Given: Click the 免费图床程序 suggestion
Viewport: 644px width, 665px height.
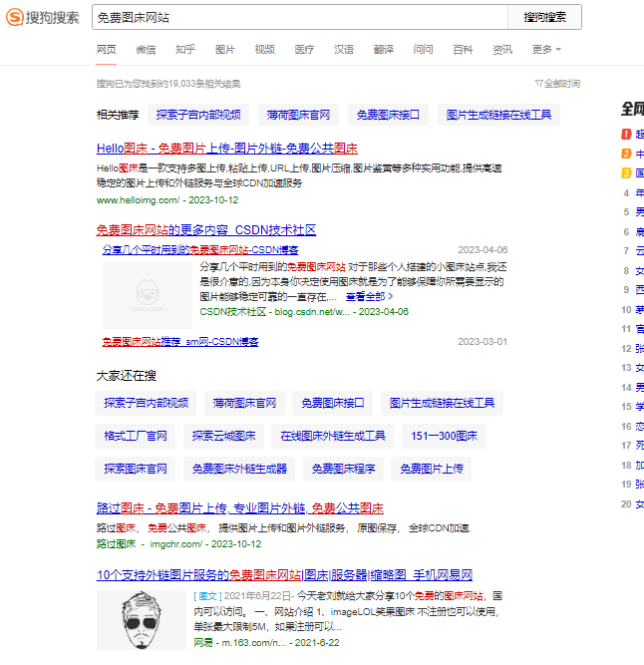Looking at the screenshot, I should click(343, 469).
